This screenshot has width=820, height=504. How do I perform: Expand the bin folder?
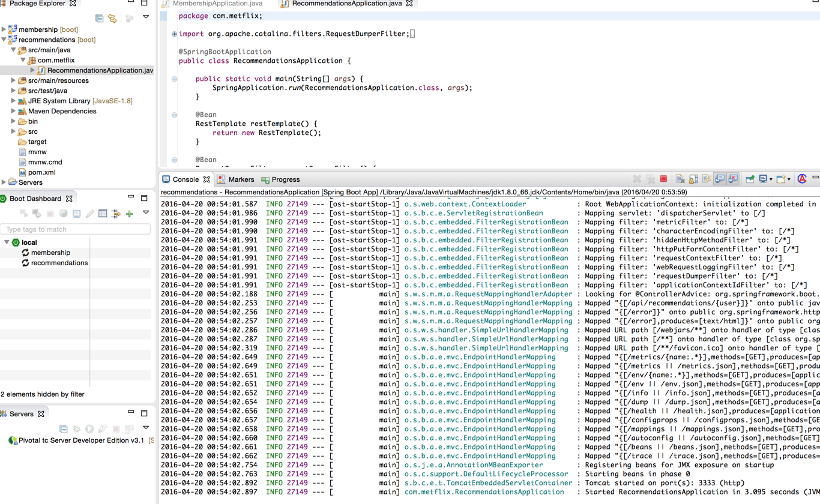coord(14,121)
